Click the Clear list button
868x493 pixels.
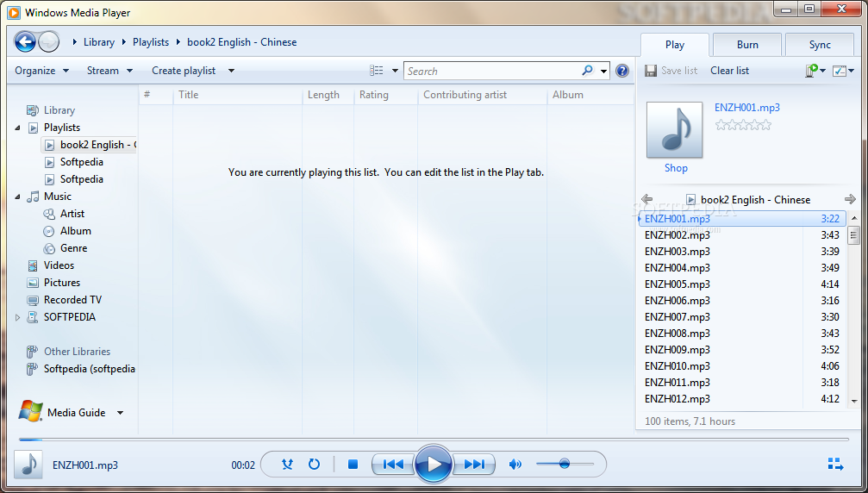point(729,71)
